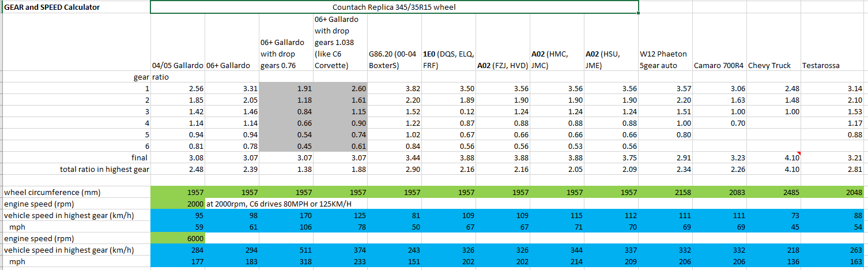Select the 0.12 third gear cell for 1E0

click(x=448, y=111)
